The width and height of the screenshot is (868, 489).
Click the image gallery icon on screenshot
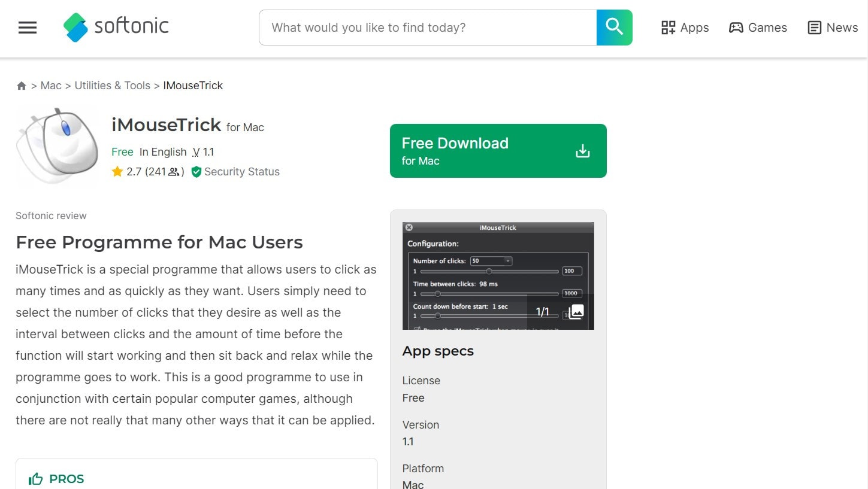(576, 311)
